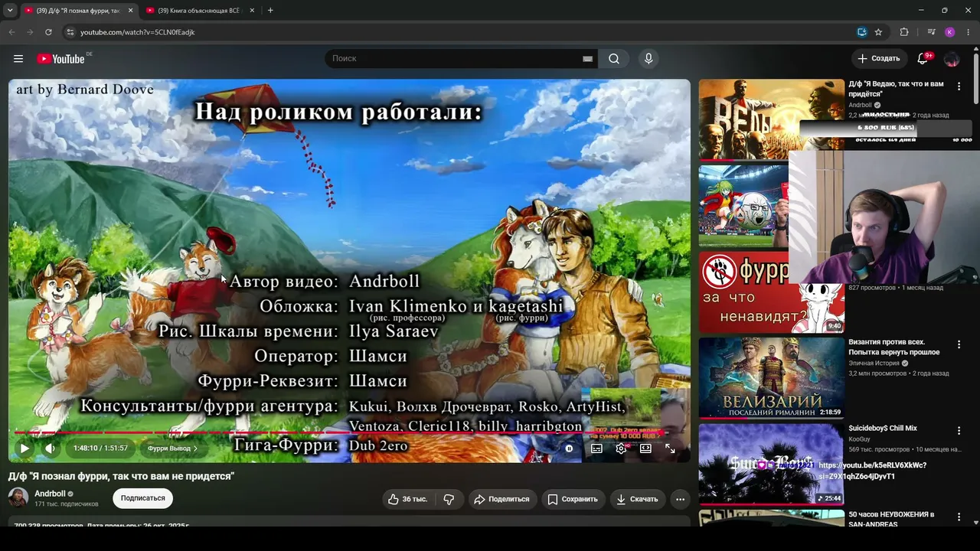This screenshot has height=551, width=980.
Task: Open the player settings gear
Action: (x=621, y=448)
